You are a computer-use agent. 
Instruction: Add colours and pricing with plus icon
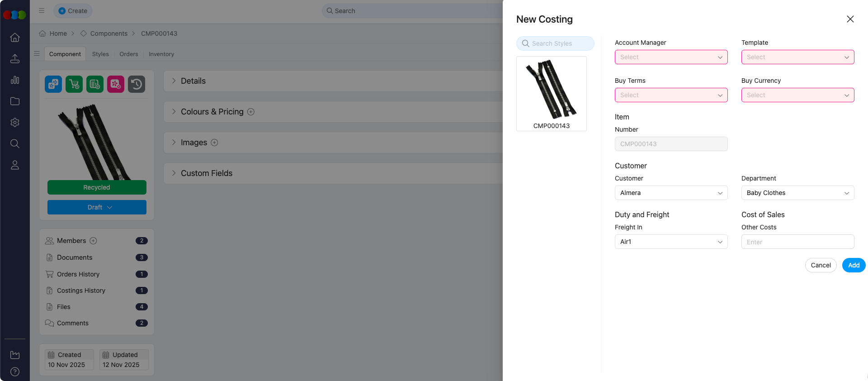coord(251,112)
